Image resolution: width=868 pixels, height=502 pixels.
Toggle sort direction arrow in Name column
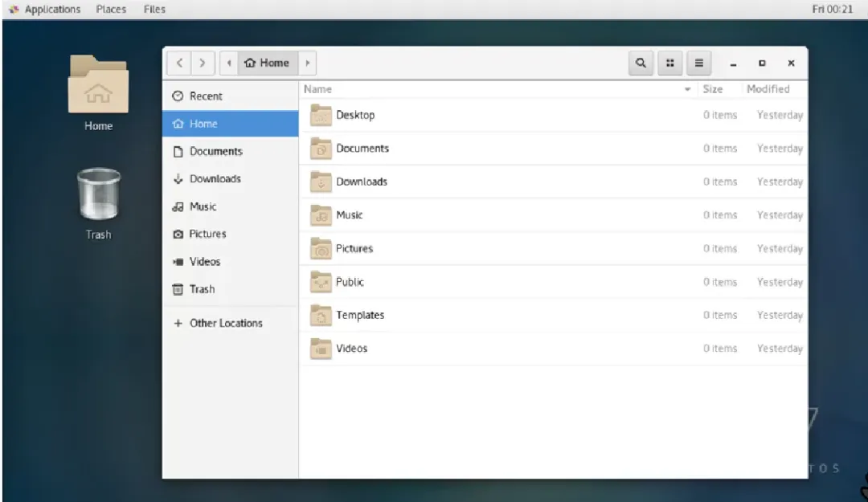pyautogui.click(x=687, y=89)
